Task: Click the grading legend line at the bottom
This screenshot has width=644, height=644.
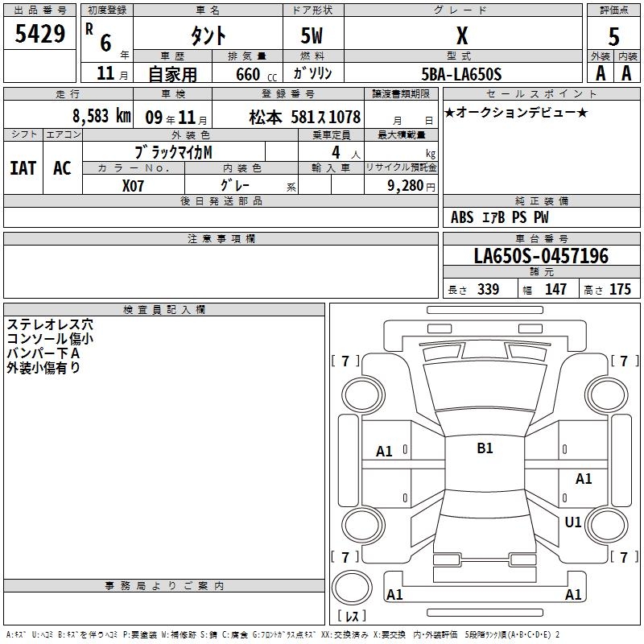Action: 283,635
